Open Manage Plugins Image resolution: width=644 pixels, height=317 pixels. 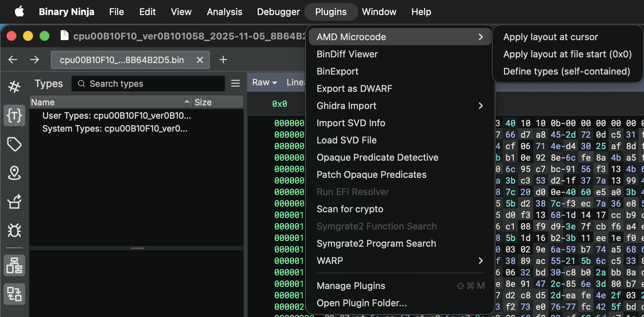coord(400,286)
